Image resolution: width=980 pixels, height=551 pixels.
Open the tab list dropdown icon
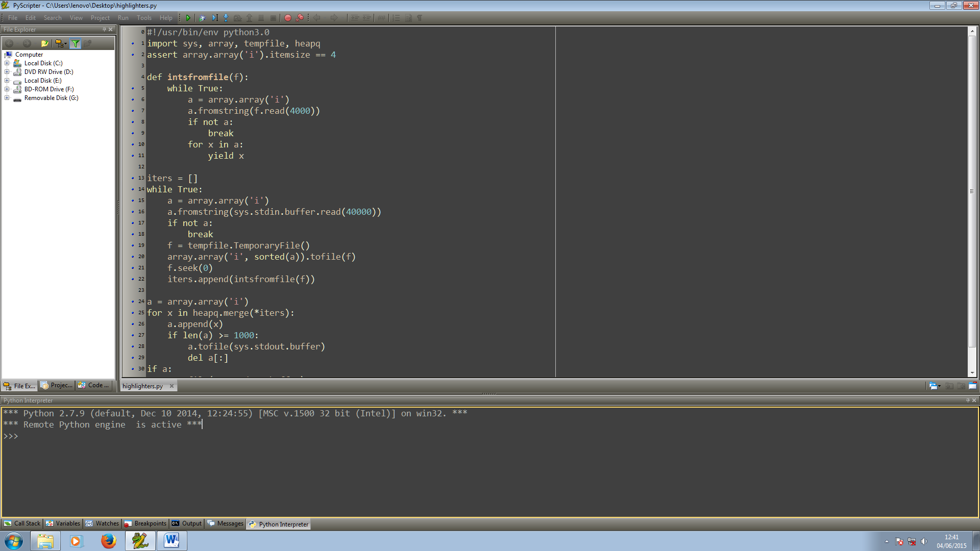935,386
